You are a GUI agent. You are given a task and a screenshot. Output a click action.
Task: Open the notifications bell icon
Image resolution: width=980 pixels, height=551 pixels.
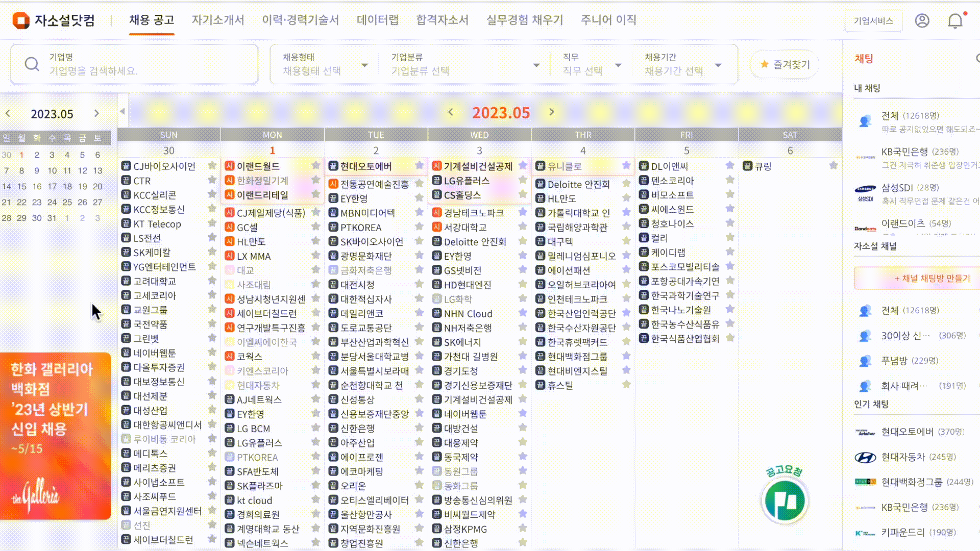point(955,20)
